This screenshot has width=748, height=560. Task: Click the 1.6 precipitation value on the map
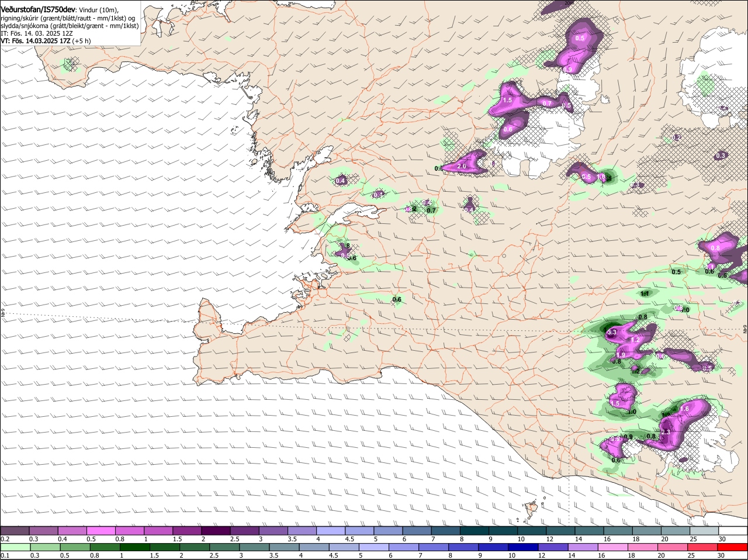point(685,409)
